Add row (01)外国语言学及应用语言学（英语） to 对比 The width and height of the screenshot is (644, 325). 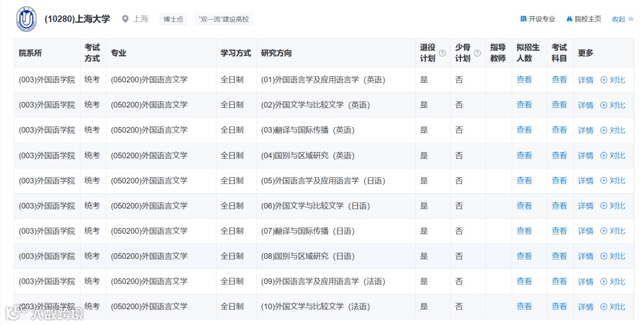613,80
